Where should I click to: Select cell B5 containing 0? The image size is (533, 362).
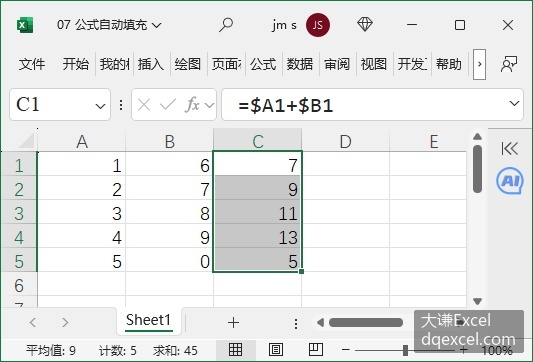tap(170, 261)
